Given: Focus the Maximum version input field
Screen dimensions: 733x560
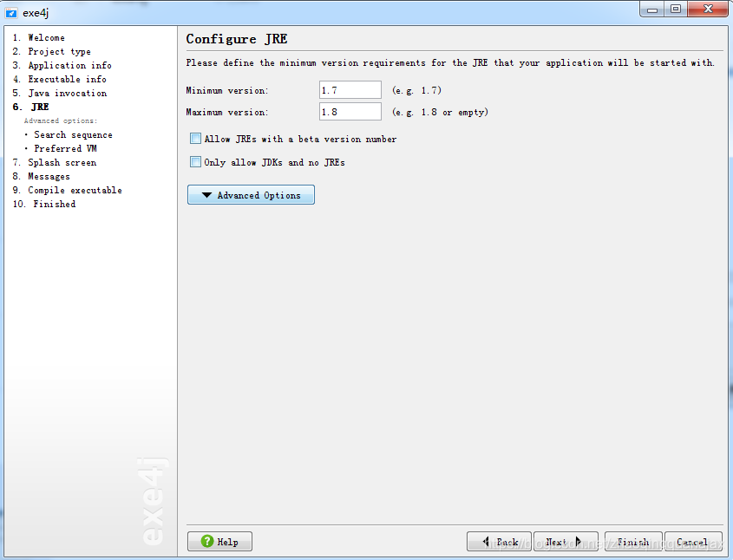Looking at the screenshot, I should click(350, 112).
